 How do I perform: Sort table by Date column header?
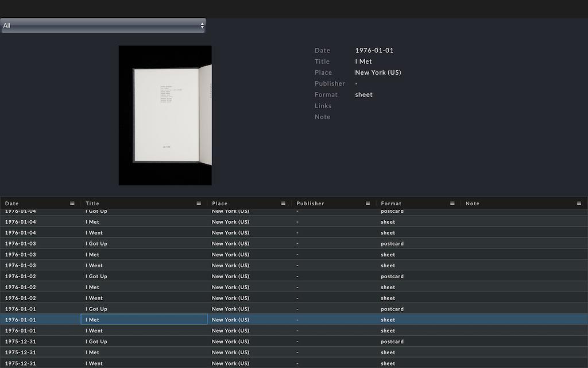click(x=12, y=204)
